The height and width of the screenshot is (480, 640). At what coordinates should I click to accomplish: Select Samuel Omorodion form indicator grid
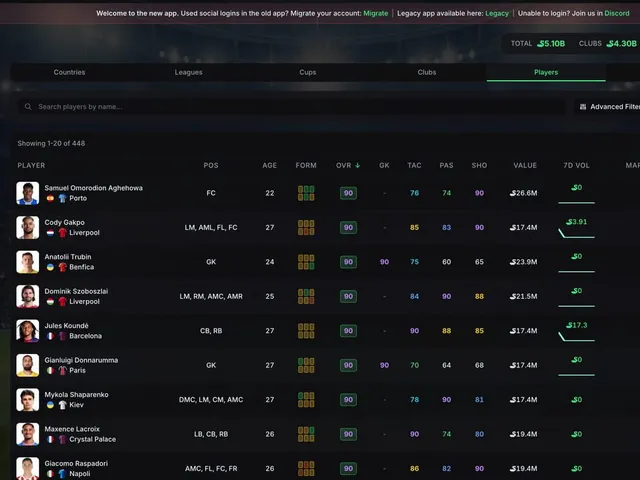coord(306,193)
